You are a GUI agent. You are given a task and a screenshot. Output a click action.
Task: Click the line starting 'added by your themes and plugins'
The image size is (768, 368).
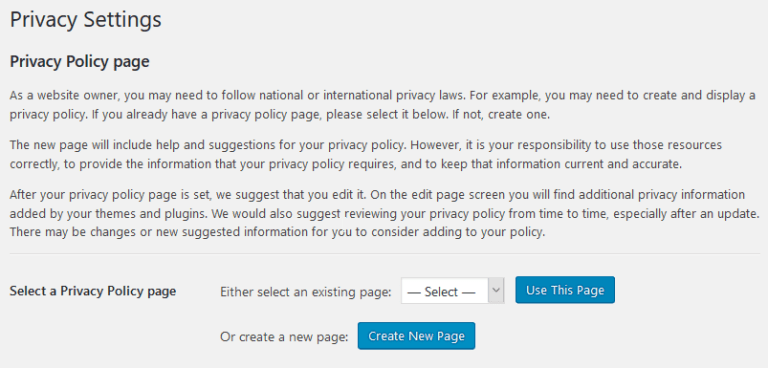(x=384, y=215)
